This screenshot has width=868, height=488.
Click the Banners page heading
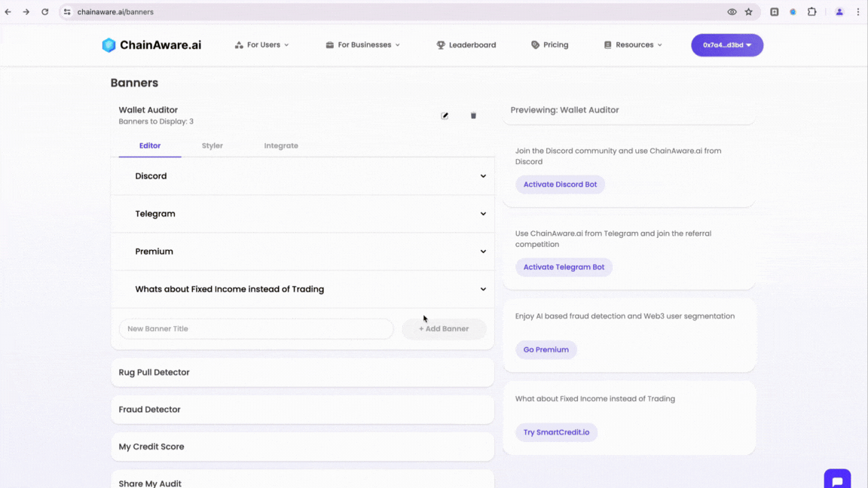pyautogui.click(x=134, y=83)
